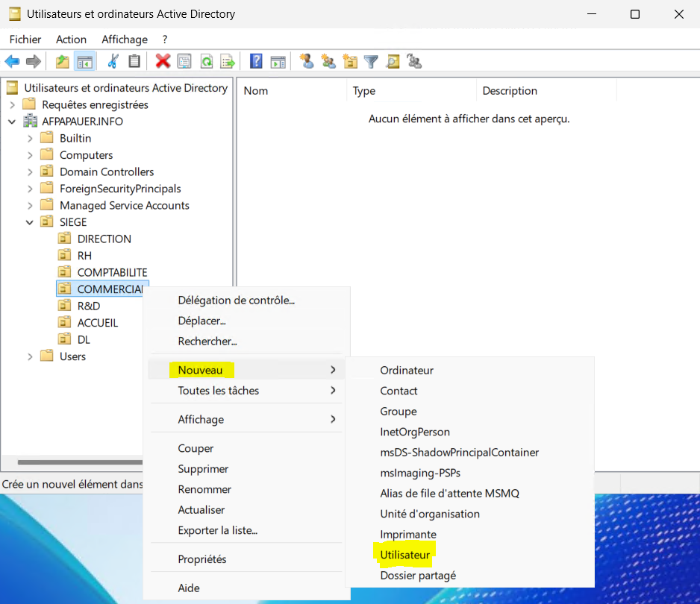
Task: Click the Cut scissors toolbar icon
Action: [113, 62]
